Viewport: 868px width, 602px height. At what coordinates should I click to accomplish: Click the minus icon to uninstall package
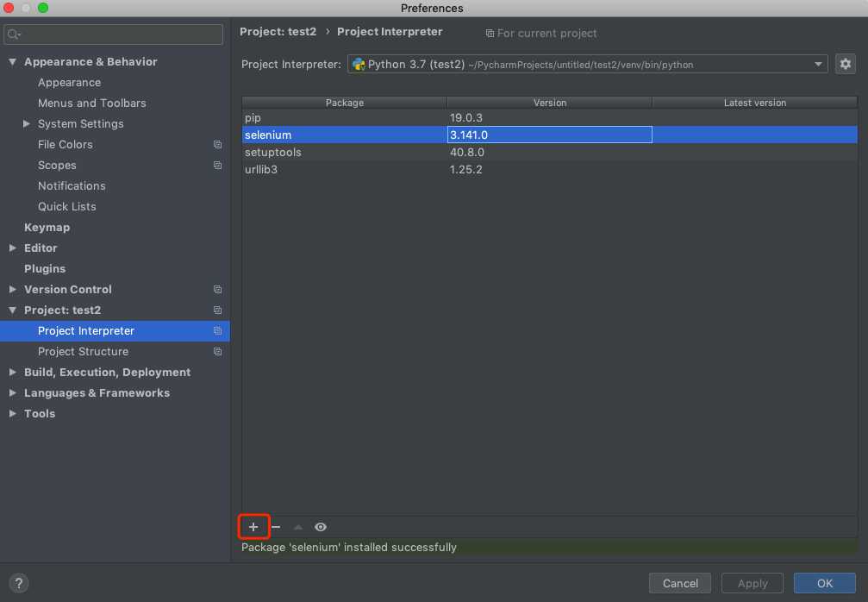coord(276,527)
